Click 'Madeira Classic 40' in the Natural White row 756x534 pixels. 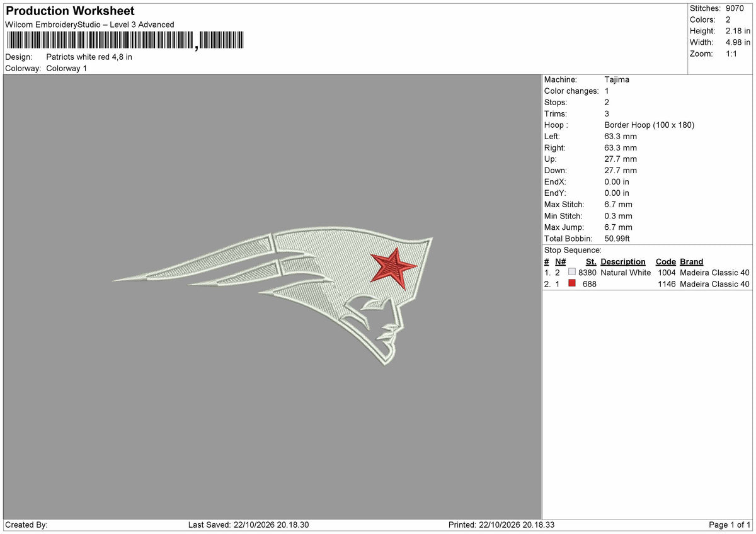click(x=715, y=273)
